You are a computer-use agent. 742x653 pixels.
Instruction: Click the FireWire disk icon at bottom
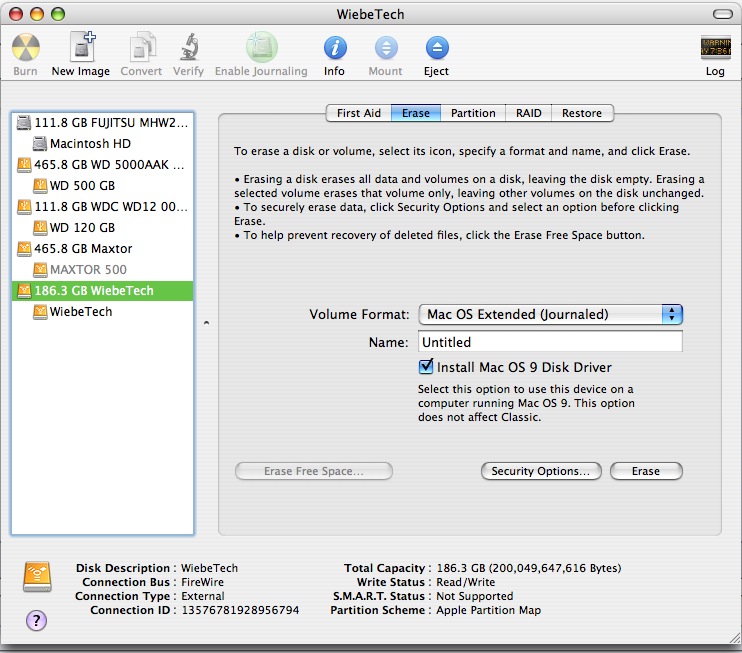(37, 576)
